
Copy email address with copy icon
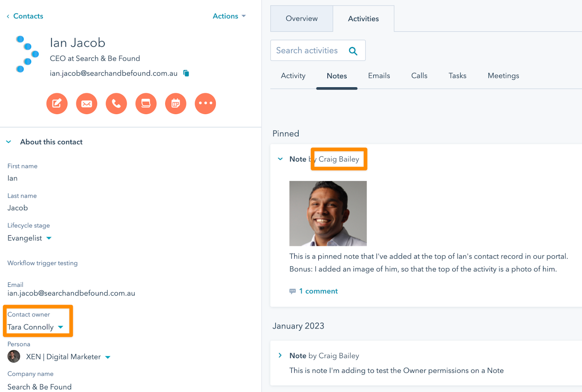pos(186,73)
